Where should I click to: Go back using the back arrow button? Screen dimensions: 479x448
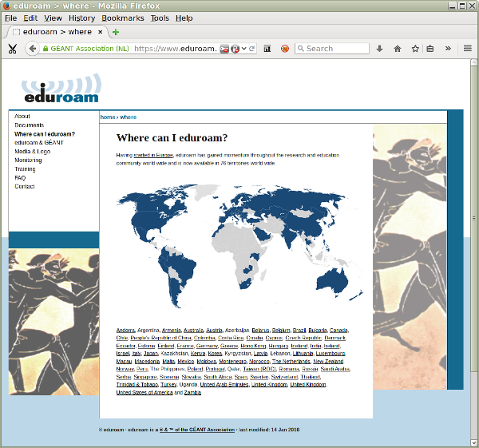(32, 49)
